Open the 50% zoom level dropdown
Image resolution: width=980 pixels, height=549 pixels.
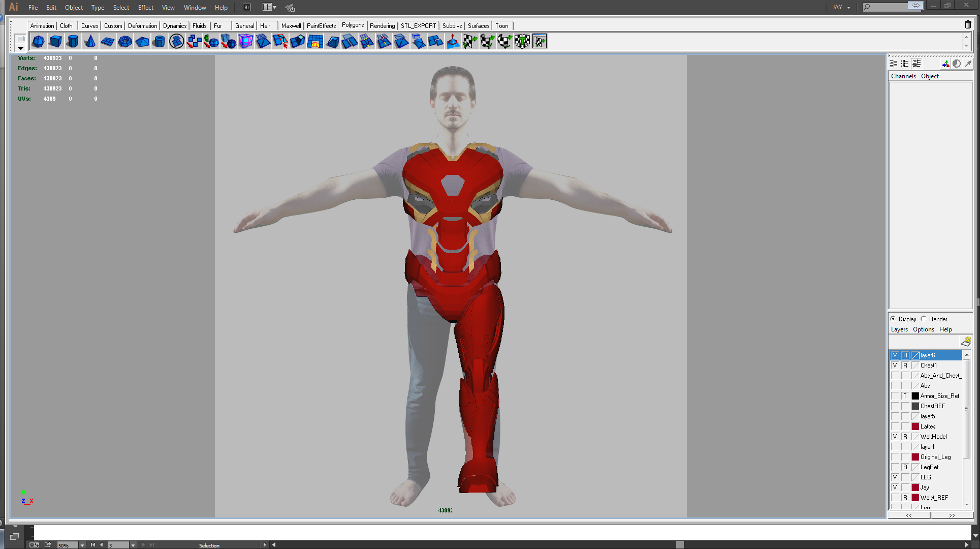[82, 545]
